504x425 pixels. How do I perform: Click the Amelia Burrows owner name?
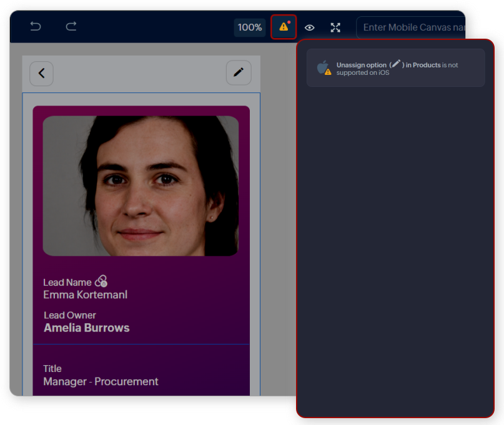[x=87, y=328]
